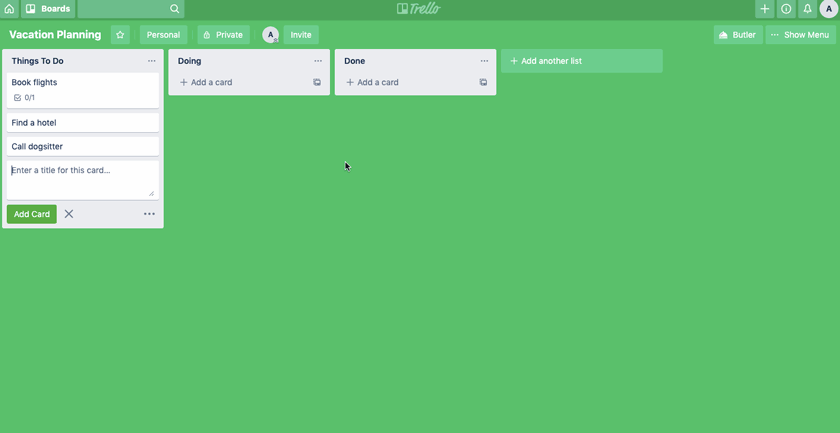The height and width of the screenshot is (433, 840).
Task: Click the home icon in top bar
Action: pos(10,9)
